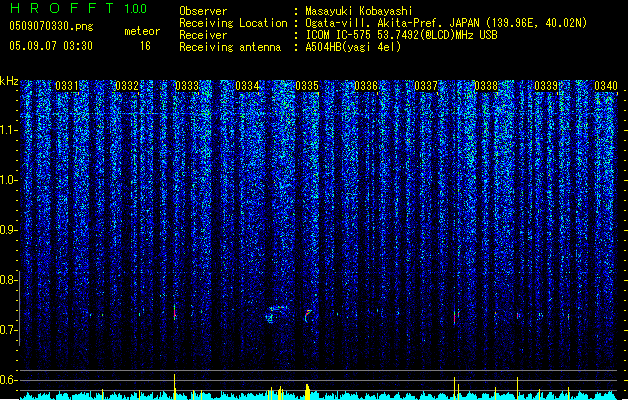Click the tall yellow power spike at 0333
The height and width of the screenshot is (400, 629).
[174, 386]
